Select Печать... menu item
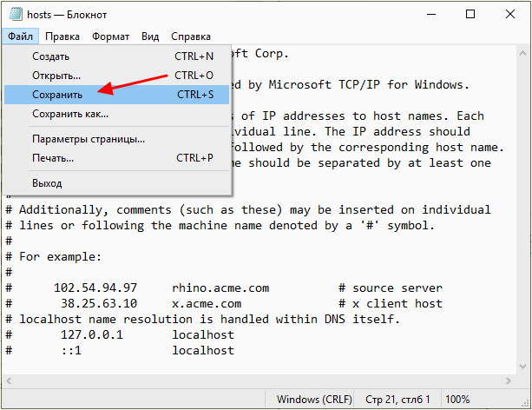The height and width of the screenshot is (410, 532). [116, 158]
